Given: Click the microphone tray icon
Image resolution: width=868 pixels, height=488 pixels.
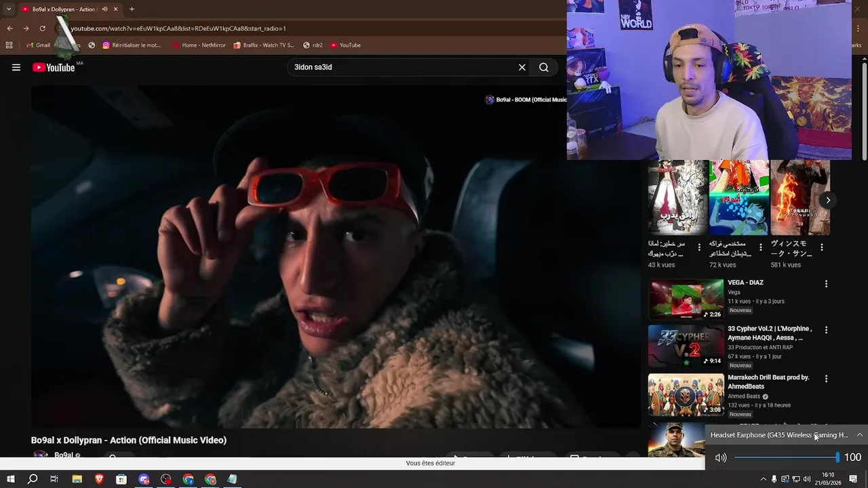Looking at the screenshot, I should (774, 479).
